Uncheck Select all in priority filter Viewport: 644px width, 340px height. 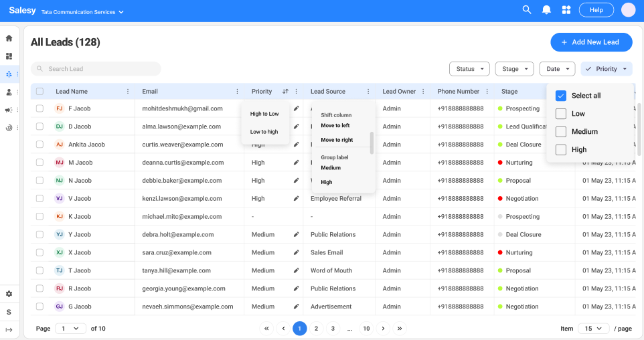(560, 96)
